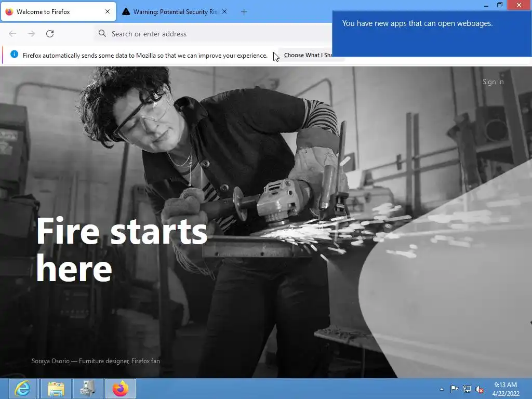Click the muted volume tray icon
The image size is (532, 399).
[x=480, y=389]
